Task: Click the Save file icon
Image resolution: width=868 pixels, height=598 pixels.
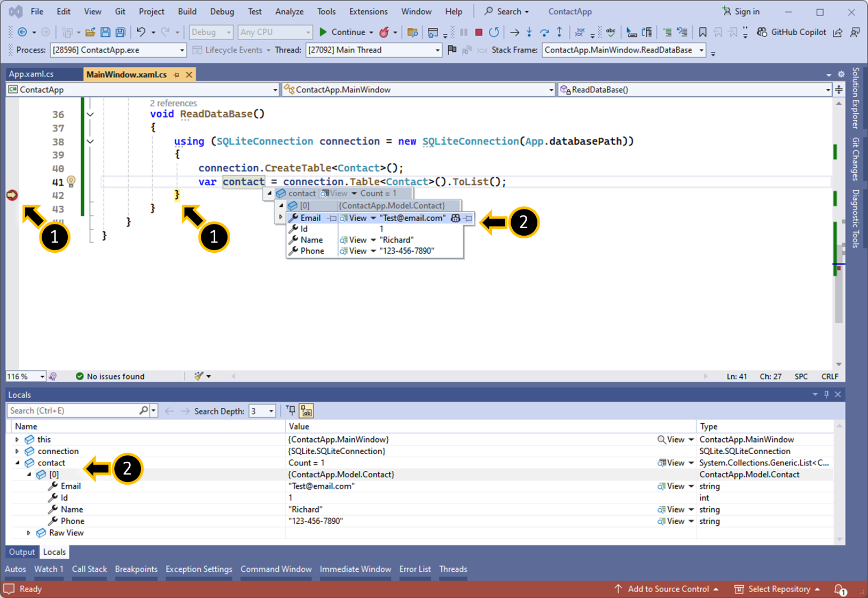Action: (105, 32)
